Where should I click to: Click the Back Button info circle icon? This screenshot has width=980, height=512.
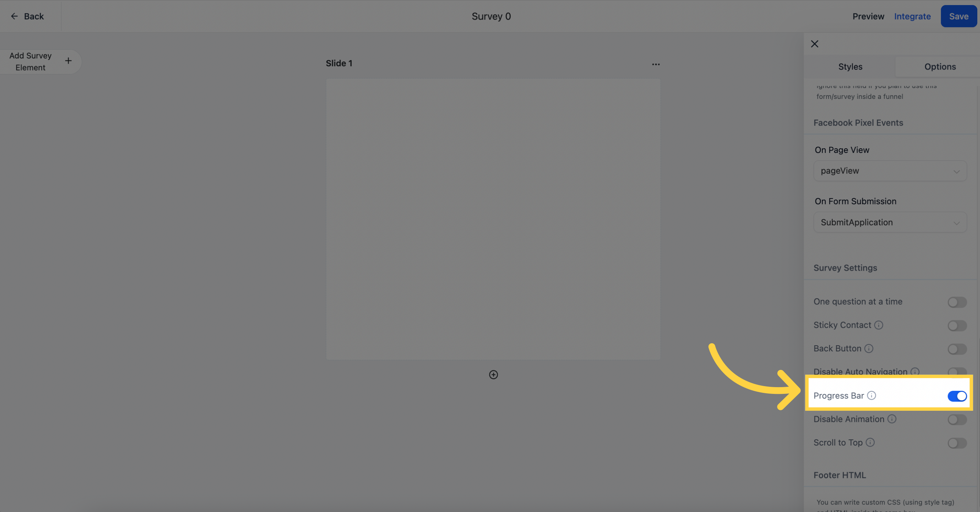869,348
